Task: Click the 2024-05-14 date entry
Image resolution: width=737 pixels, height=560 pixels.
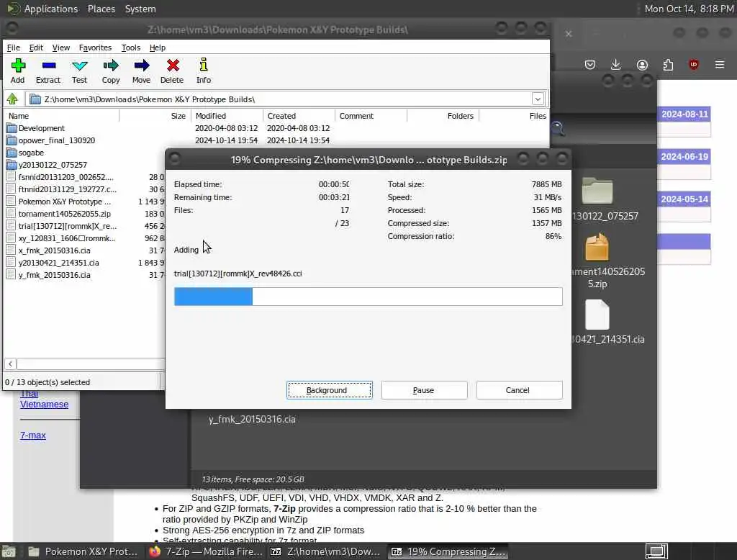Action: [x=684, y=199]
